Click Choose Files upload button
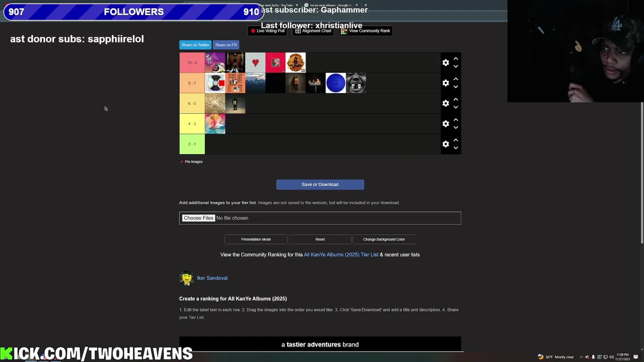This screenshot has width=644, height=362. 198,218
